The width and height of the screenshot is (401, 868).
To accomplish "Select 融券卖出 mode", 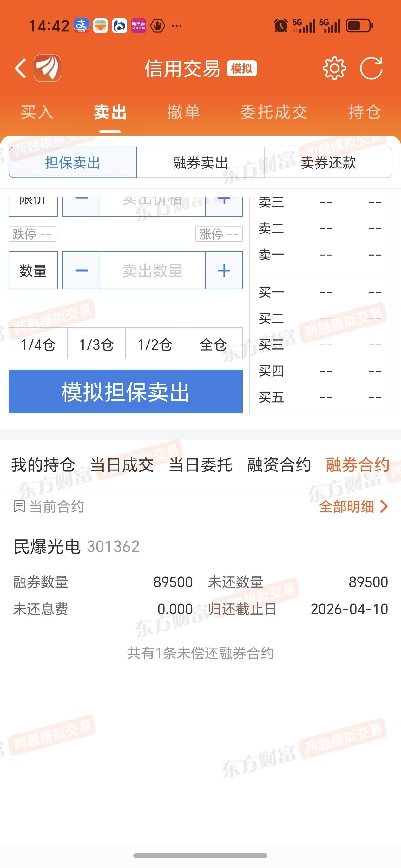I will [201, 162].
